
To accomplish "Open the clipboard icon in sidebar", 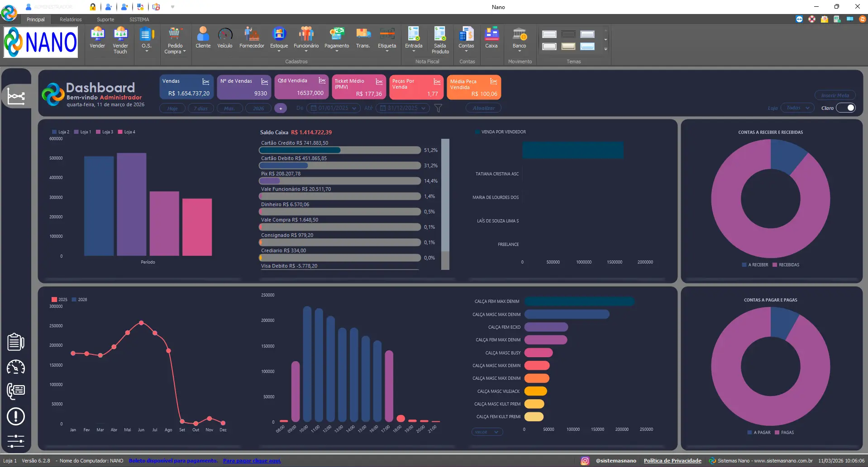I will (x=16, y=342).
